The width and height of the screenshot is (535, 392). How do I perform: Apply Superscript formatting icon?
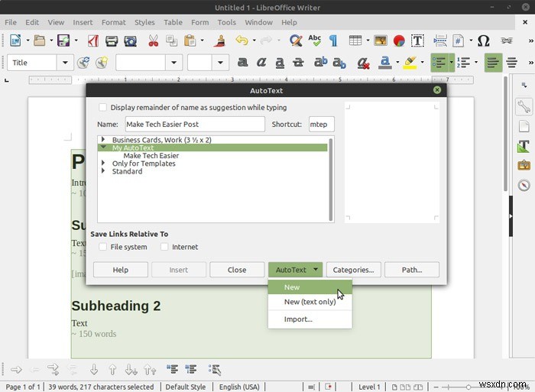(320, 62)
